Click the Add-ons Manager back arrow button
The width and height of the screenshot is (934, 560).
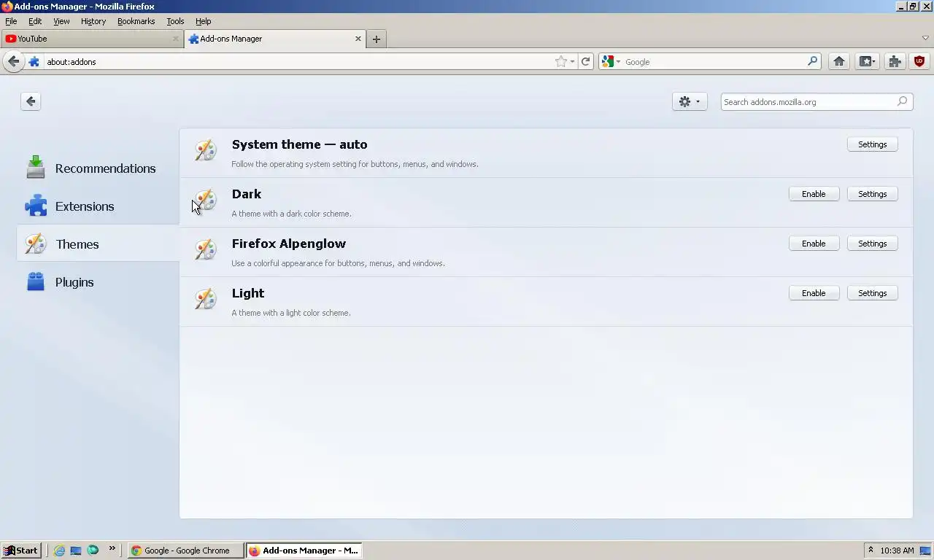(31, 101)
